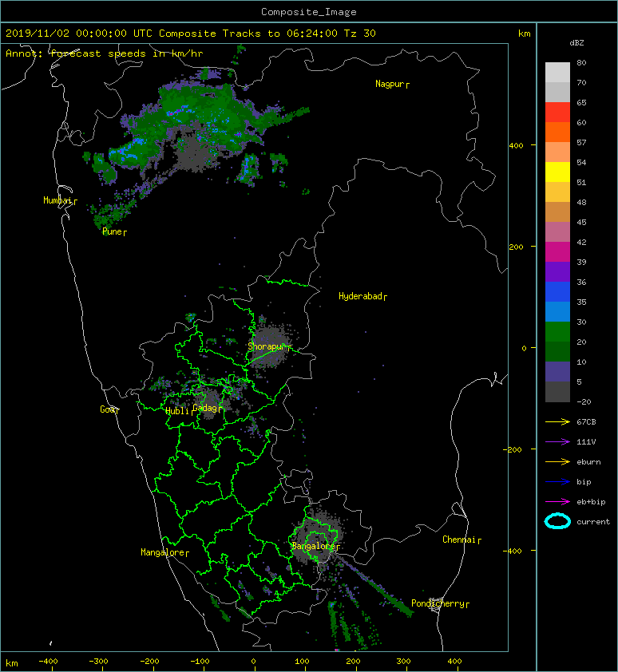Click the dBZ legend heading
Image resolution: width=618 pixels, height=672 pixels.
click(576, 43)
